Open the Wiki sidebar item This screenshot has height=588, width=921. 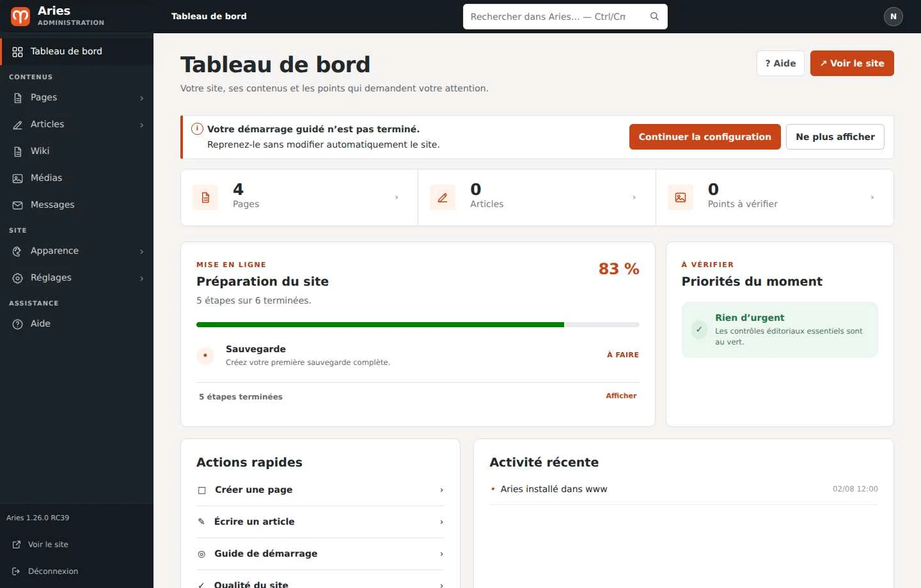click(77, 151)
